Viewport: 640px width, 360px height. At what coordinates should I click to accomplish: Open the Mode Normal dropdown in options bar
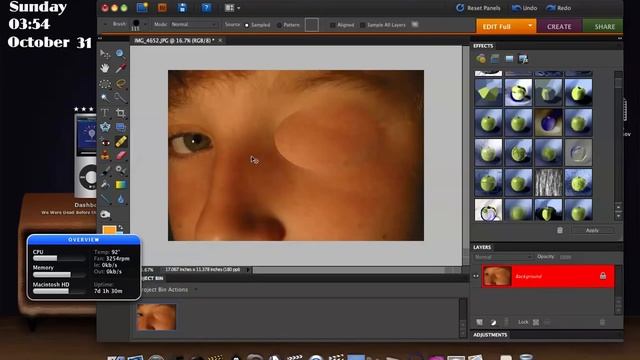point(193,25)
